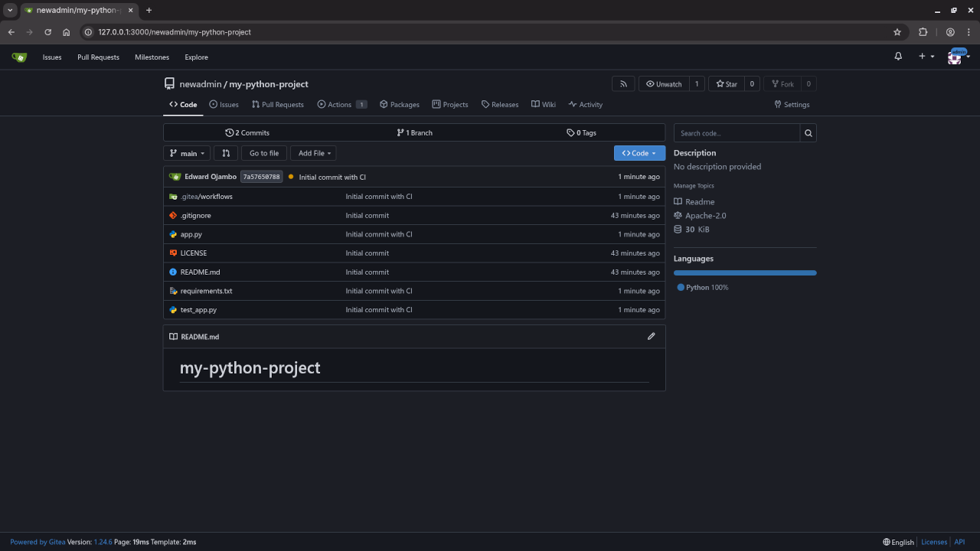Open the English language selector

click(x=898, y=542)
